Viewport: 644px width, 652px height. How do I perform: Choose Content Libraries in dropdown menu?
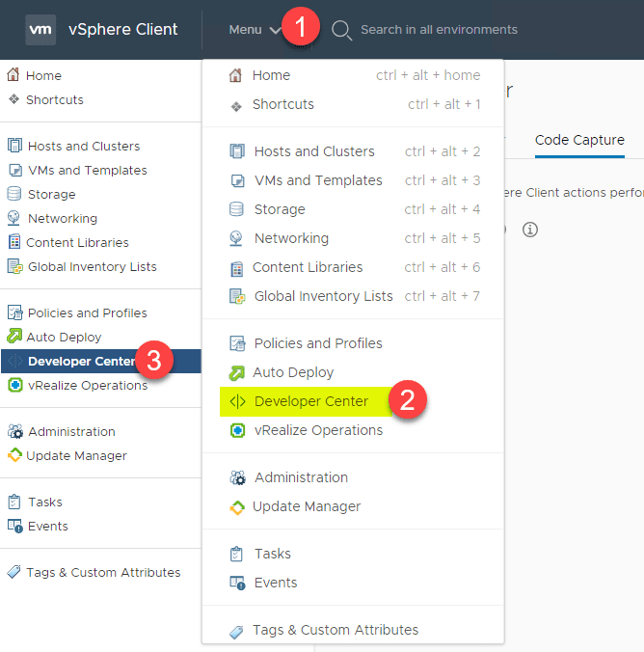click(x=354, y=267)
